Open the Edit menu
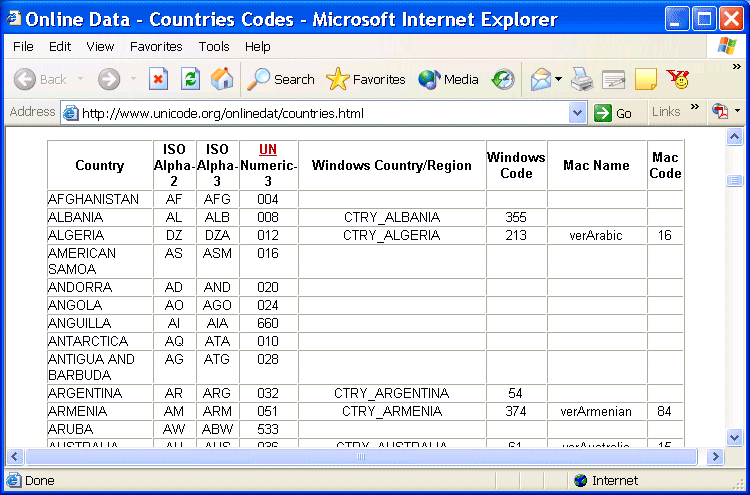This screenshot has width=750, height=495. (60, 46)
